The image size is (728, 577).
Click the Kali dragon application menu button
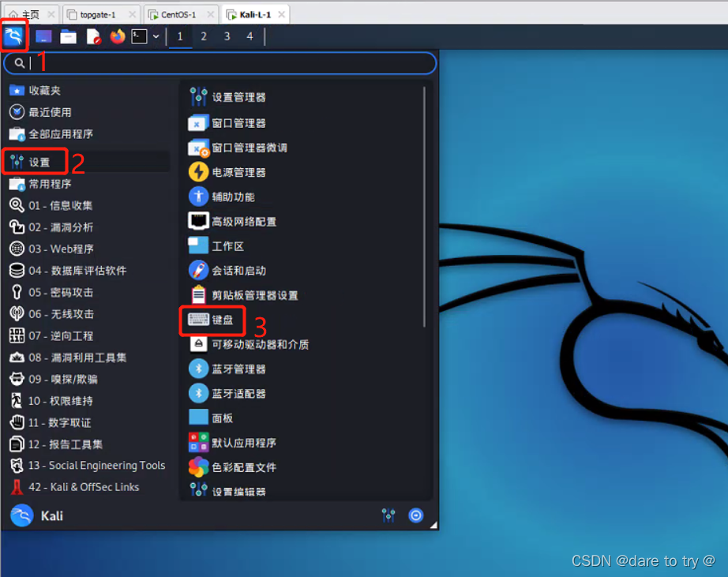14,36
